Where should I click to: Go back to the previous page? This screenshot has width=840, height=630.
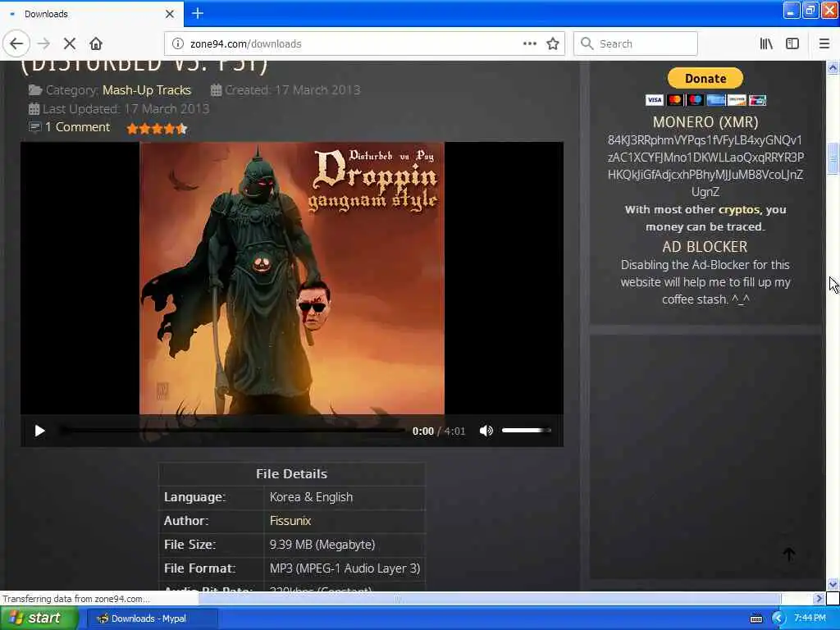[16, 43]
